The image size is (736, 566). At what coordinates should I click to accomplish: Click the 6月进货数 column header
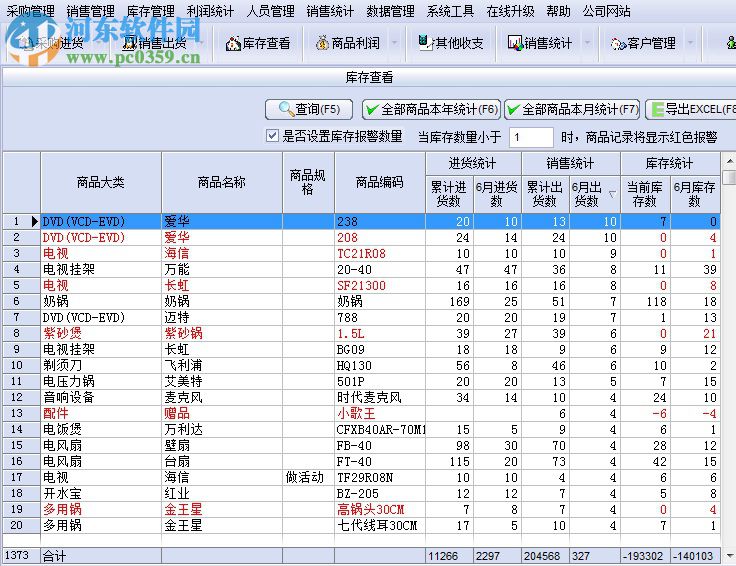tap(497, 194)
